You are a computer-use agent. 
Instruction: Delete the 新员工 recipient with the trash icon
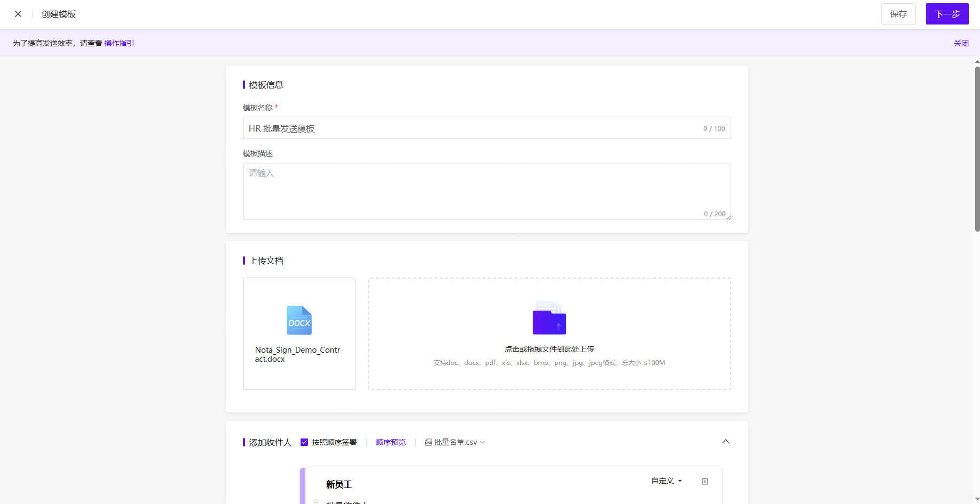(x=705, y=481)
